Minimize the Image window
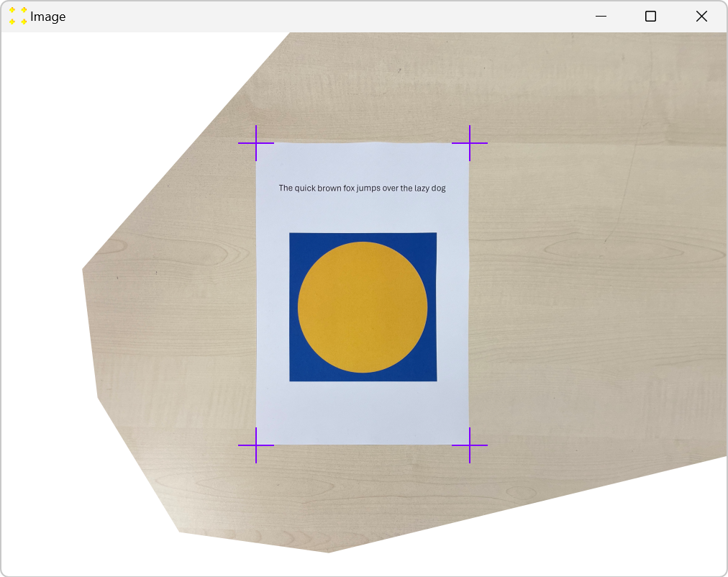This screenshot has width=728, height=577. tap(601, 17)
